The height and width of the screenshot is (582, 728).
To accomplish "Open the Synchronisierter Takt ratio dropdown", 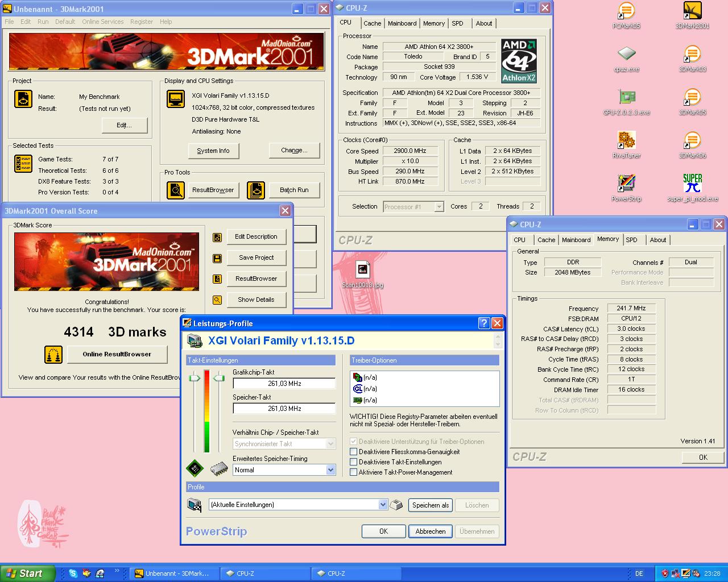I will point(331,444).
